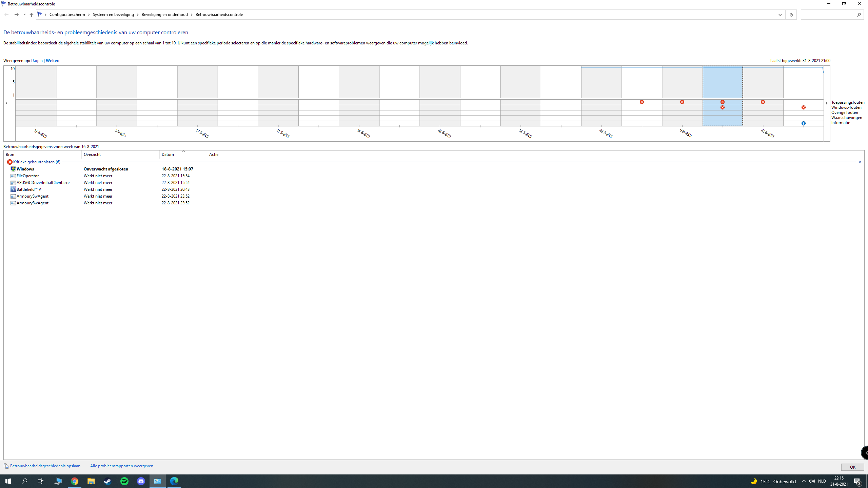The image size is (868, 488).
Task: Sort the list by the Bron column
Action: [43, 155]
